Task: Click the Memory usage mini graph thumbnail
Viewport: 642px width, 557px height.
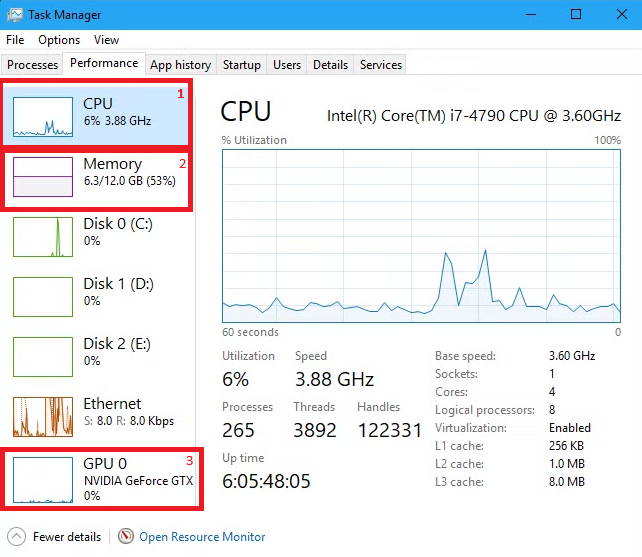Action: (x=43, y=177)
